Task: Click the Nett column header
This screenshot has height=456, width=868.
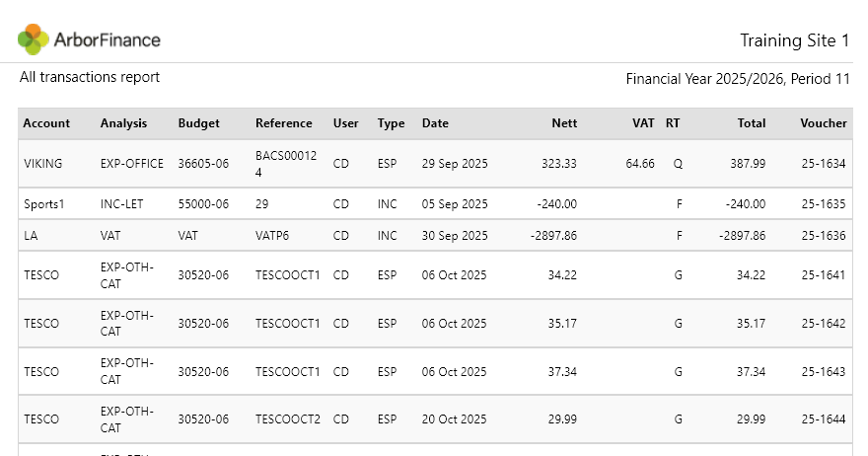Action: point(564,123)
